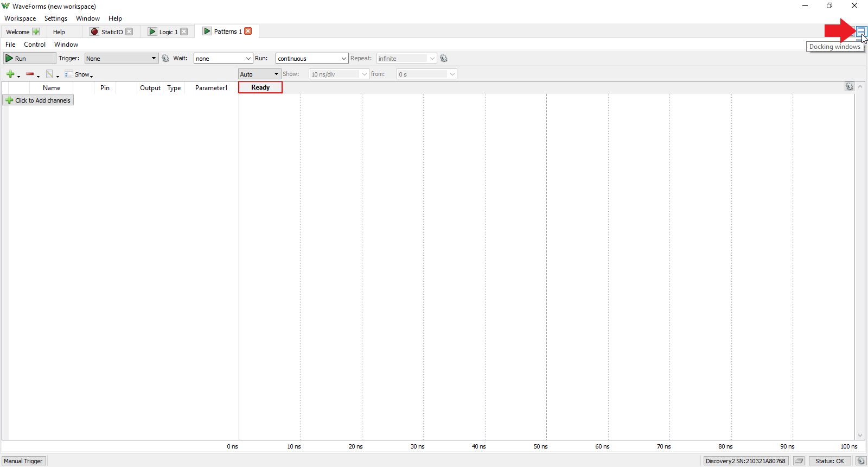Click the Click to Add channels button
868x467 pixels.
point(39,100)
